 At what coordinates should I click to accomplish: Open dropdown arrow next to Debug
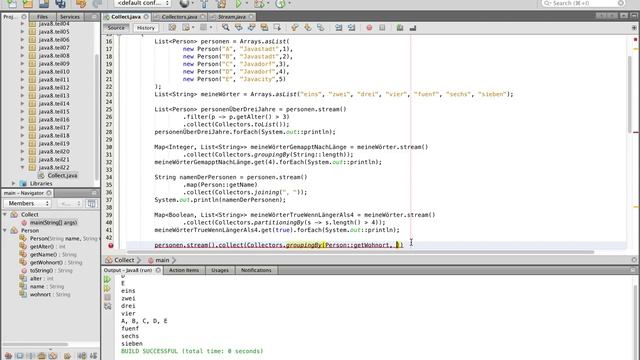point(268,4)
